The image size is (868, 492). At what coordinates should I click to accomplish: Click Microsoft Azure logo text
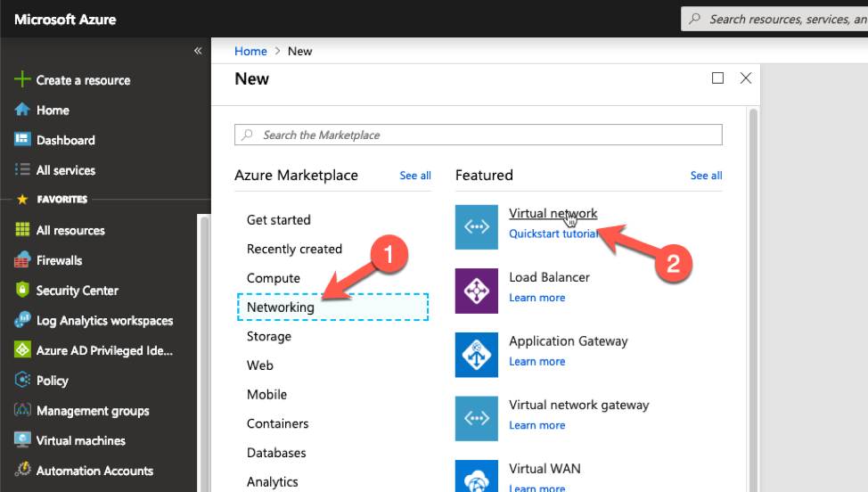65,20
